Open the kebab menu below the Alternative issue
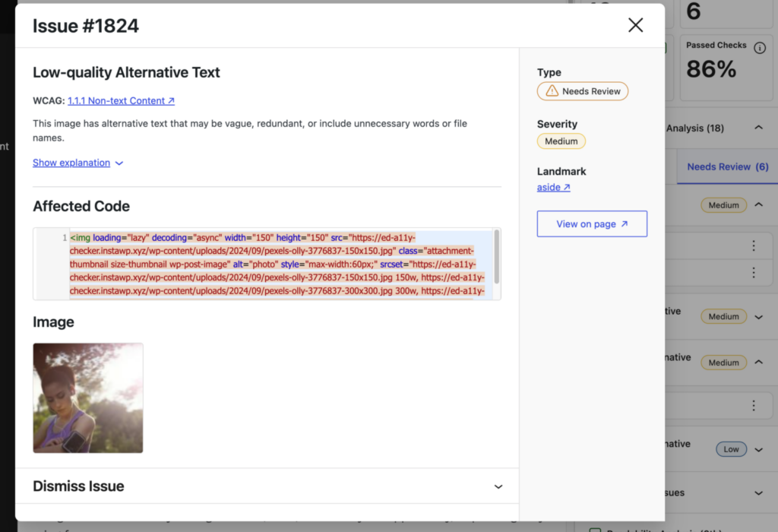This screenshot has height=532, width=778. click(754, 405)
